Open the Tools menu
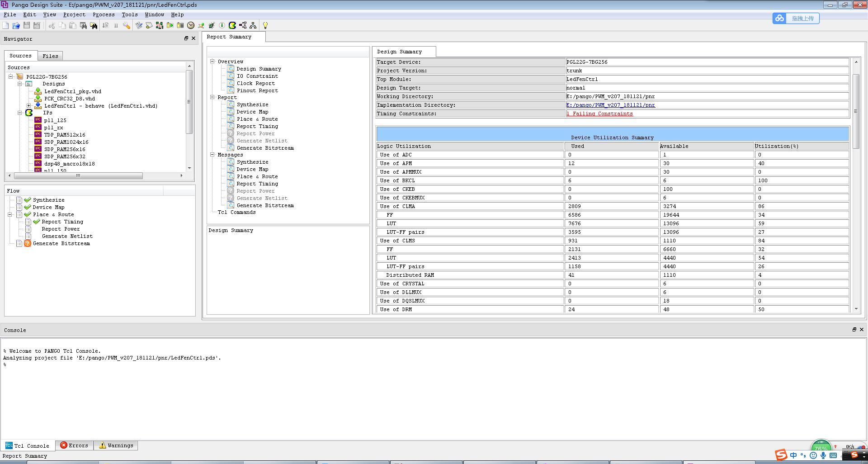868x464 pixels. (x=129, y=14)
